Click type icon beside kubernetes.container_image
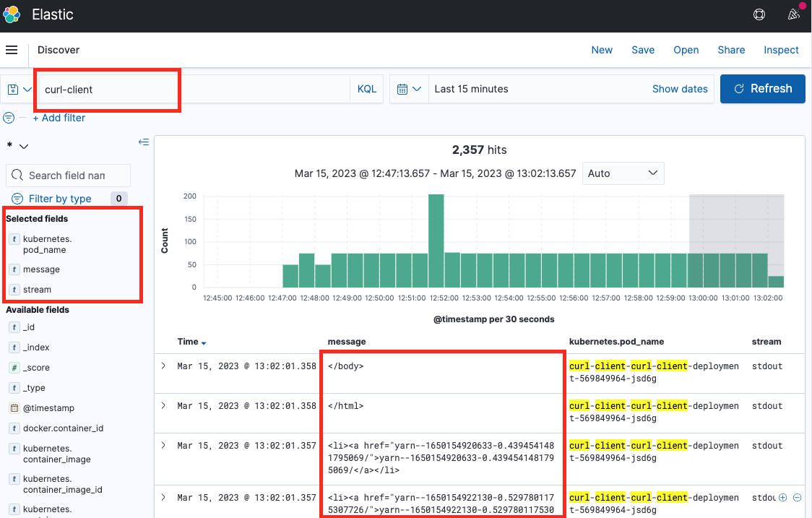The width and height of the screenshot is (812, 518). point(14,449)
